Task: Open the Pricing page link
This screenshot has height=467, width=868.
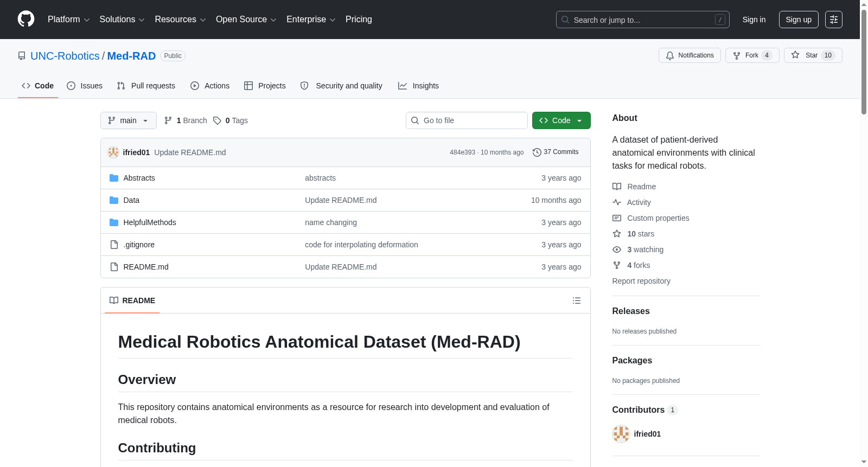Action: [x=359, y=20]
